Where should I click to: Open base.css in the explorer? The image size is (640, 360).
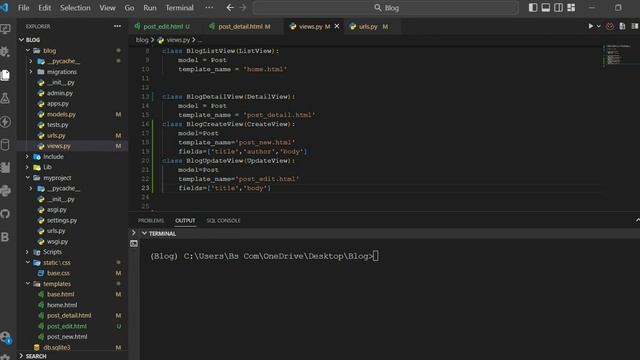[58, 273]
